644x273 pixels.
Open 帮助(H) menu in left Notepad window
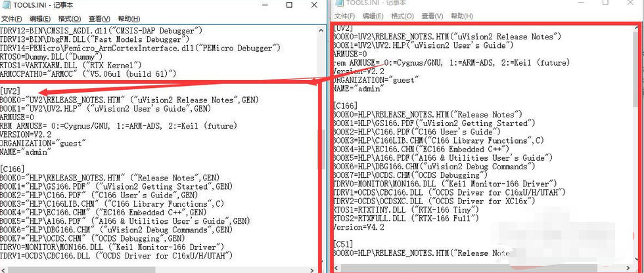129,19
